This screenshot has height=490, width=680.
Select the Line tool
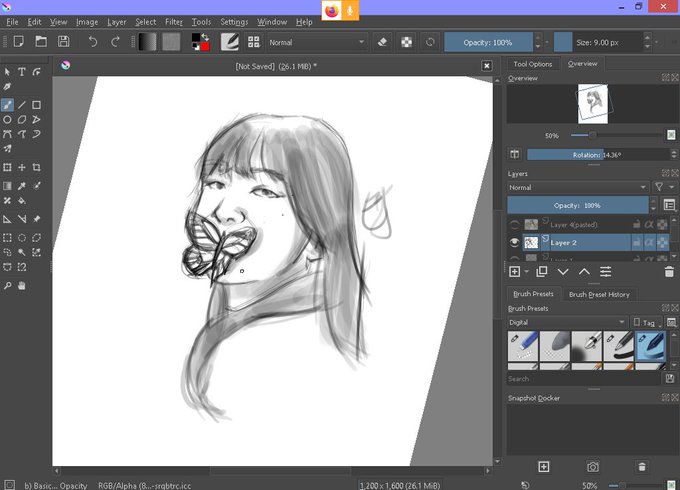point(22,105)
